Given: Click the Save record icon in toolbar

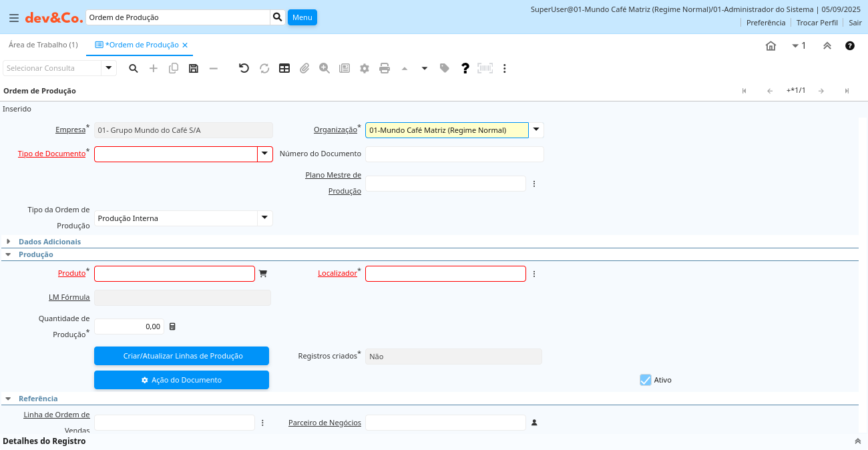Looking at the screenshot, I should point(194,68).
